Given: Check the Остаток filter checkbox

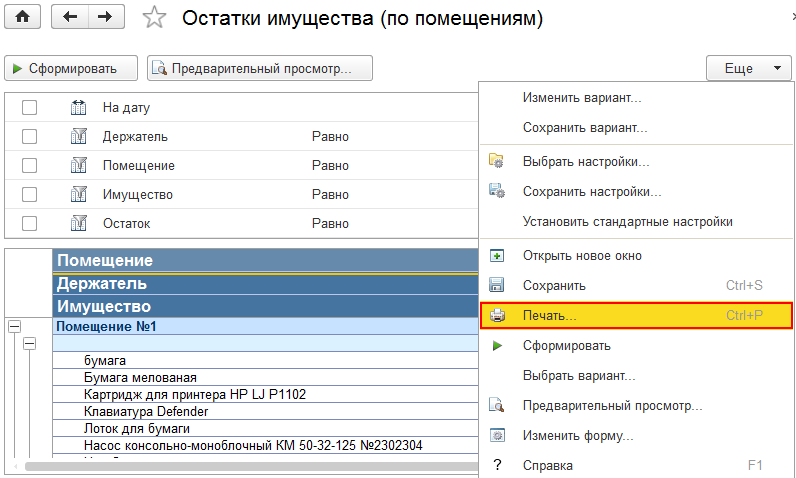Looking at the screenshot, I should 29,223.
